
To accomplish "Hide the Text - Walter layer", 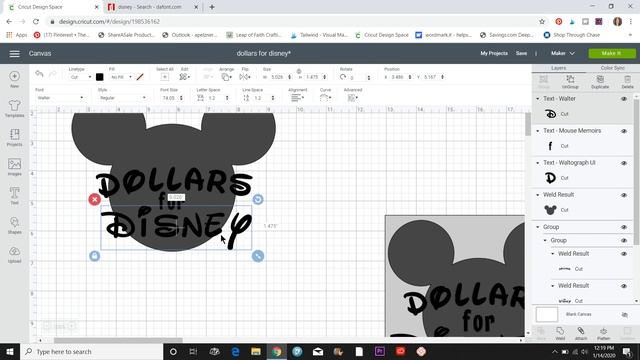I will click(x=624, y=99).
